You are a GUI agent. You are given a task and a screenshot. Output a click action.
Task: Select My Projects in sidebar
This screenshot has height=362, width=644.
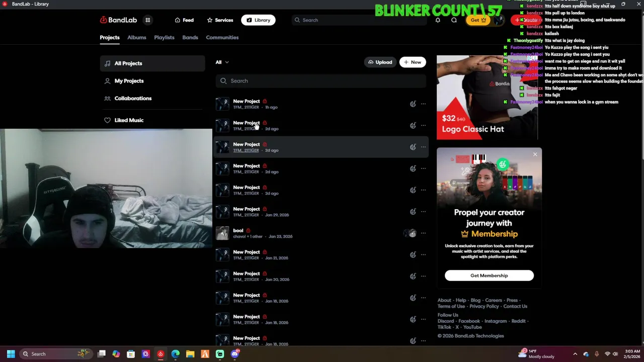(x=152, y=81)
